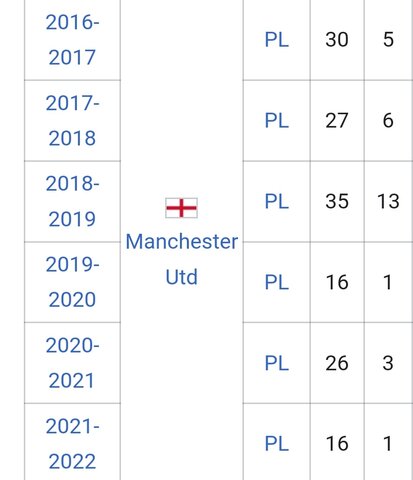Click PL link in 2018-2019 row
413x480 pixels.
point(277,201)
